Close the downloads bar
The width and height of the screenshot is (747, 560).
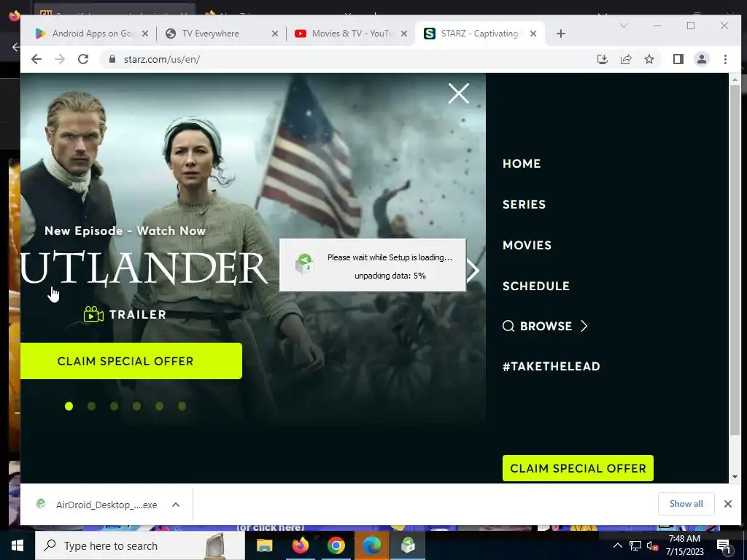727,504
